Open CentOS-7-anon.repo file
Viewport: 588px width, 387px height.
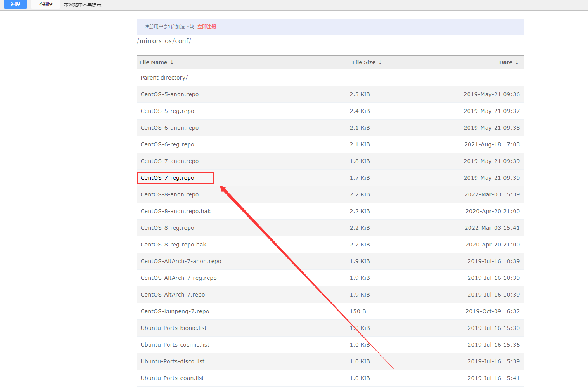pyautogui.click(x=169, y=161)
